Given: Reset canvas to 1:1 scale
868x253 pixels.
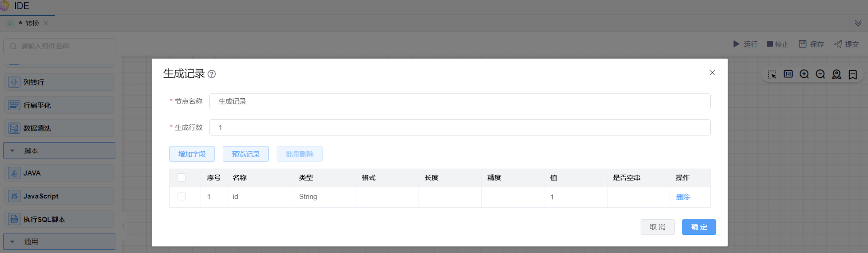Looking at the screenshot, I should [788, 74].
